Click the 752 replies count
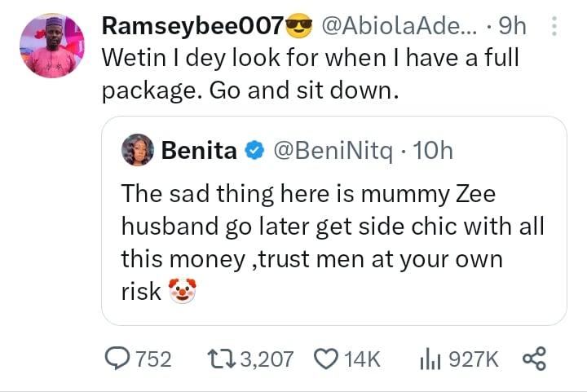Viewport: 587px width, 392px height. pyautogui.click(x=152, y=359)
